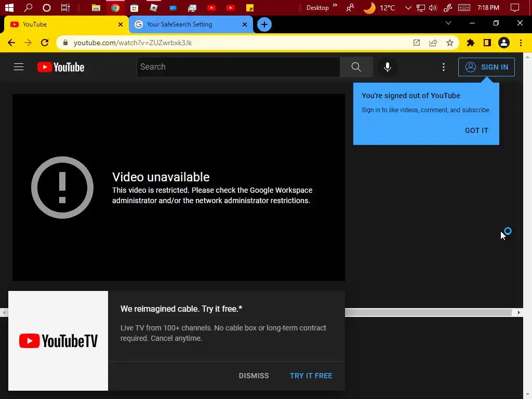Close the SafeSearch Setting tab

244,24
